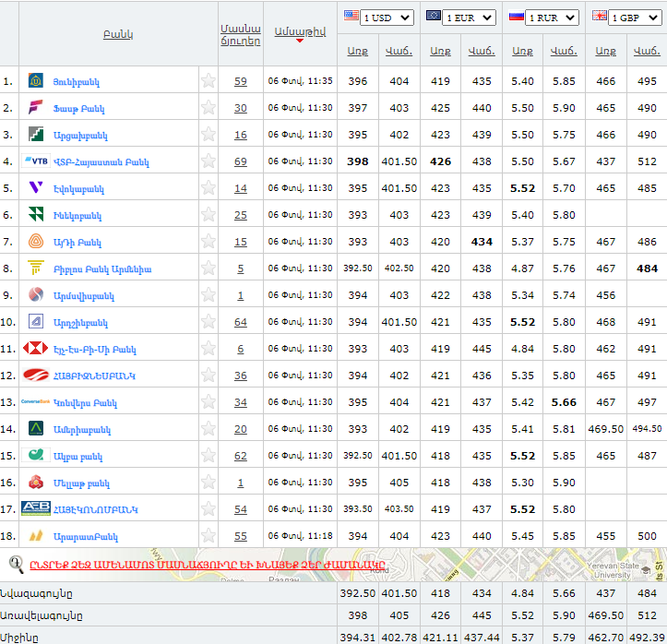
Task: Open the 1 USD currency dropdown
Action: click(x=387, y=18)
